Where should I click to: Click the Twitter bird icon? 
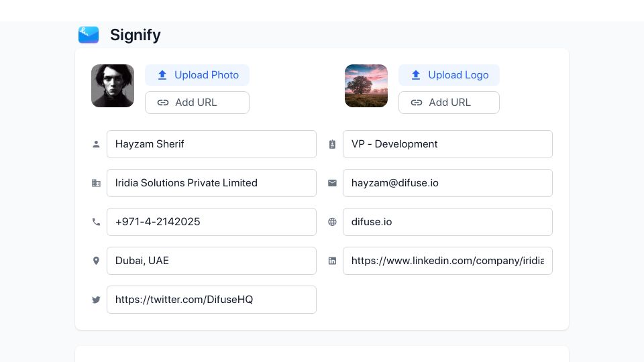pos(96,300)
